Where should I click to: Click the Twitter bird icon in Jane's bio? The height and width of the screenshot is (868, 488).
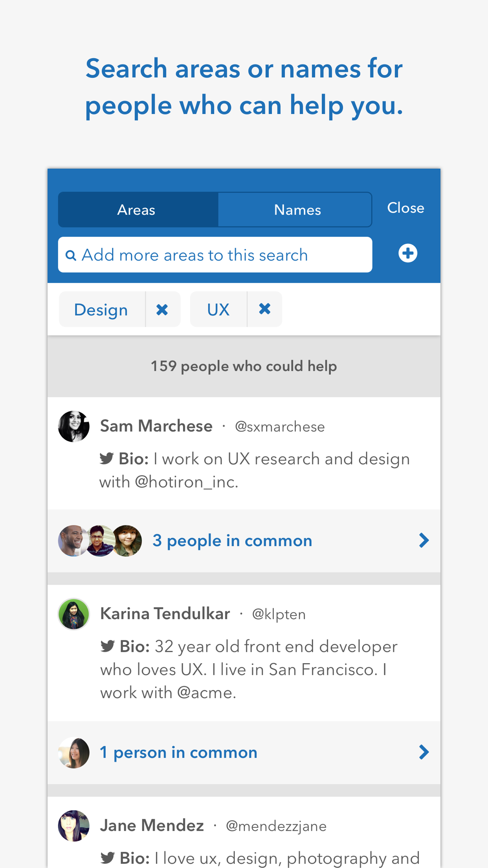pyautogui.click(x=107, y=857)
